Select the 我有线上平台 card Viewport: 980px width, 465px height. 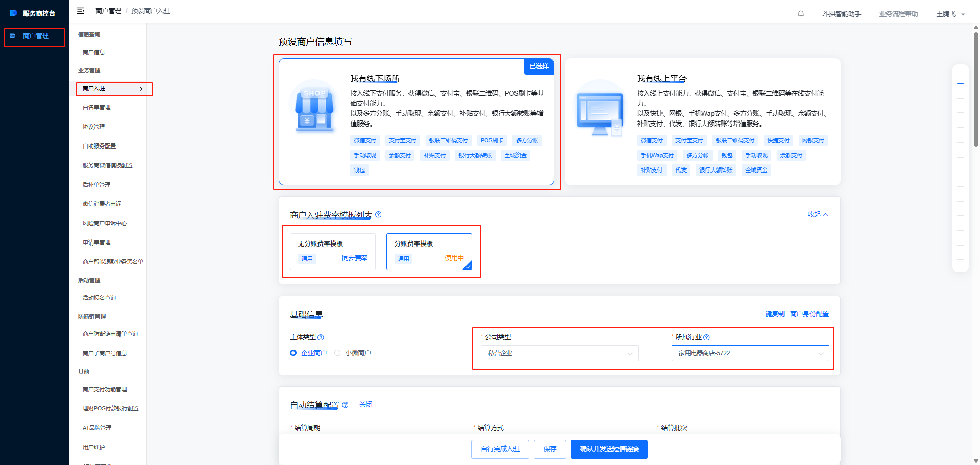click(x=703, y=121)
